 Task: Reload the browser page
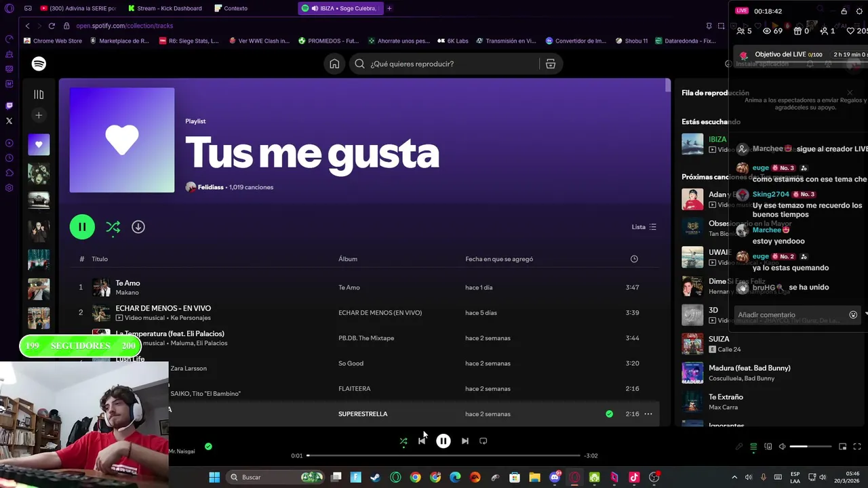point(52,26)
